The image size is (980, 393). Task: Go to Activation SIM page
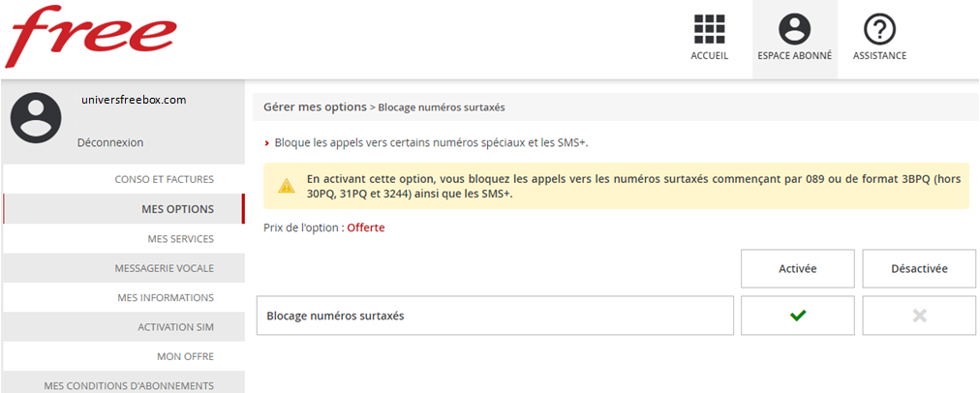175,327
